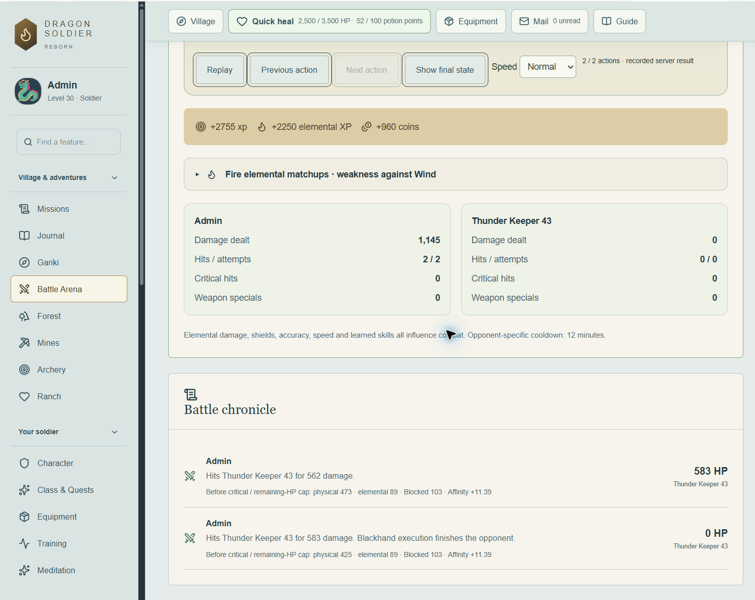This screenshot has height=600, width=755.
Task: Open Admin's dragon avatar
Action: point(27,91)
